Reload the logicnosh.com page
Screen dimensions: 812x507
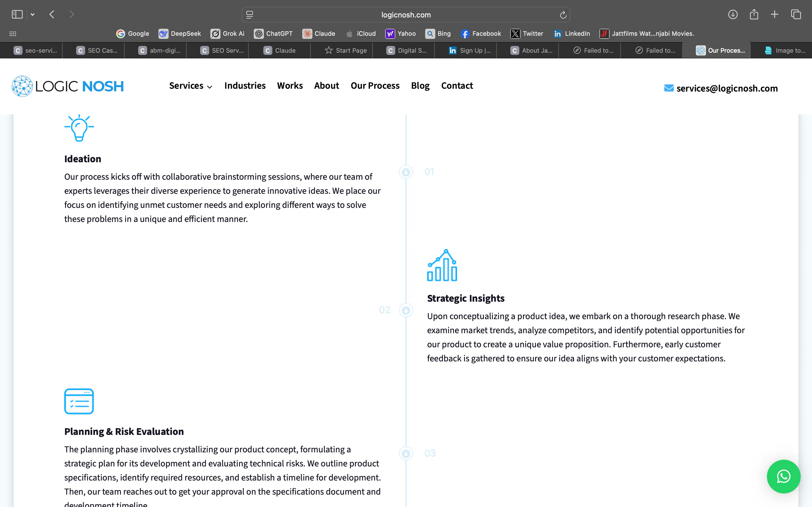pos(562,14)
